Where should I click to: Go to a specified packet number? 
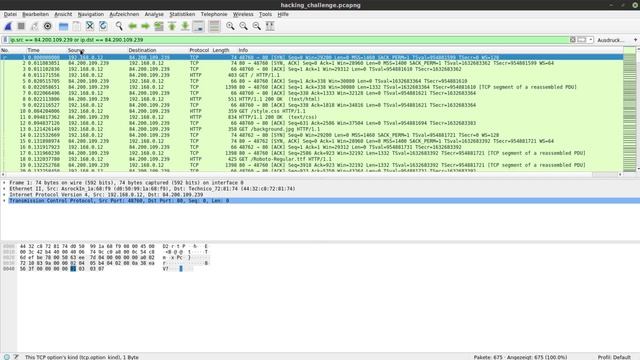point(159,26)
